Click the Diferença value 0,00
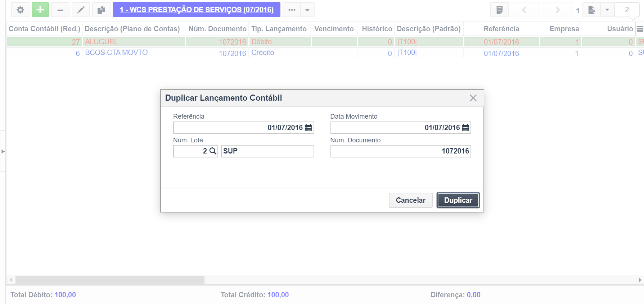 coord(474,295)
